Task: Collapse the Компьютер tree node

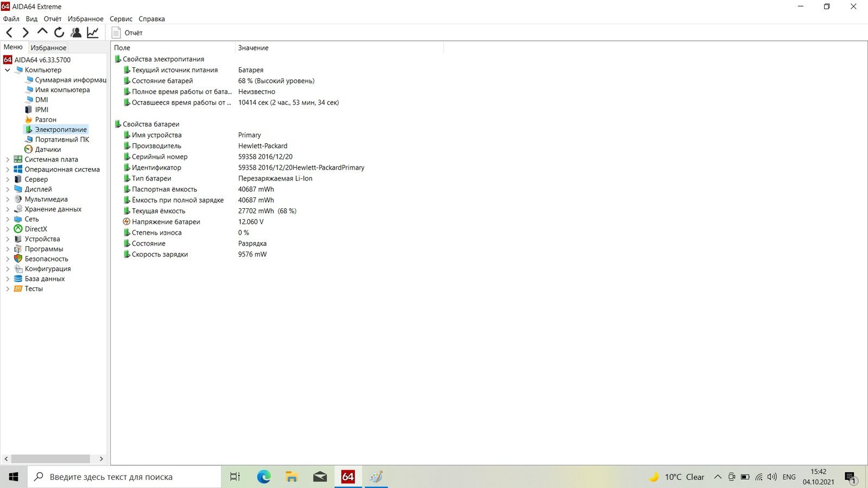Action: pos(8,70)
